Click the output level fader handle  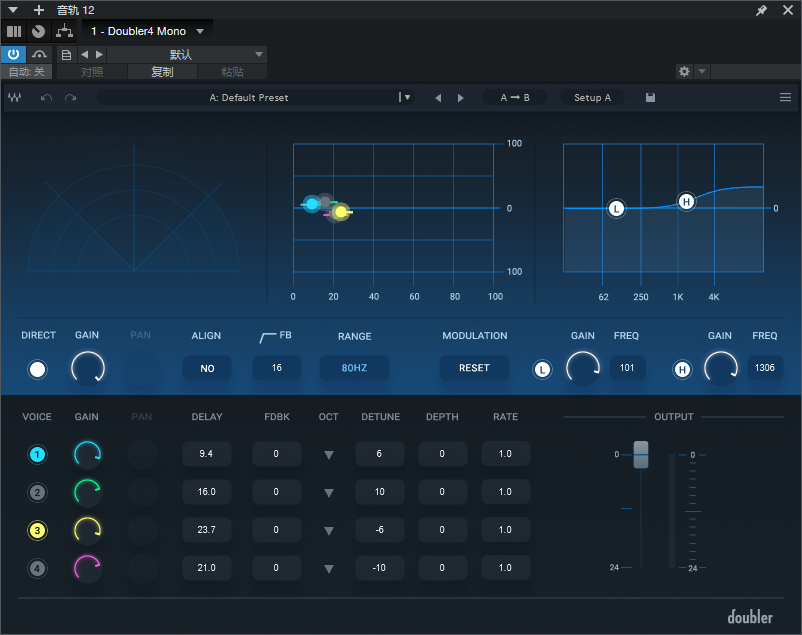click(x=641, y=454)
